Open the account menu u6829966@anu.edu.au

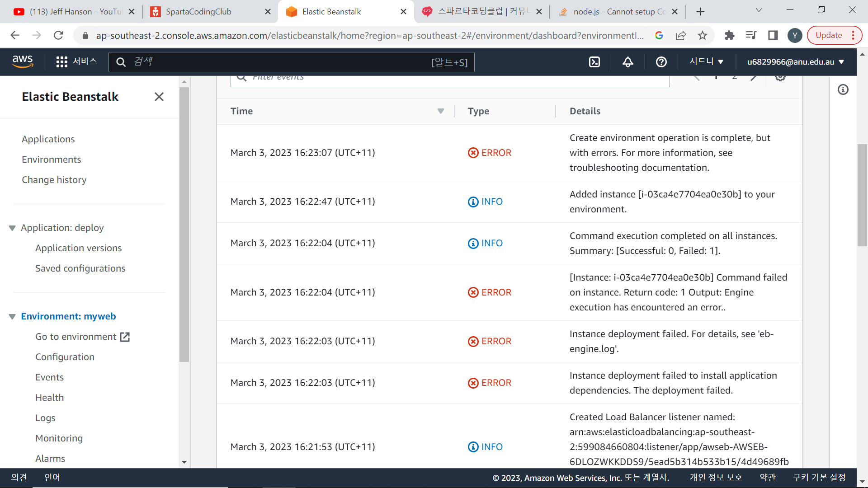(796, 62)
